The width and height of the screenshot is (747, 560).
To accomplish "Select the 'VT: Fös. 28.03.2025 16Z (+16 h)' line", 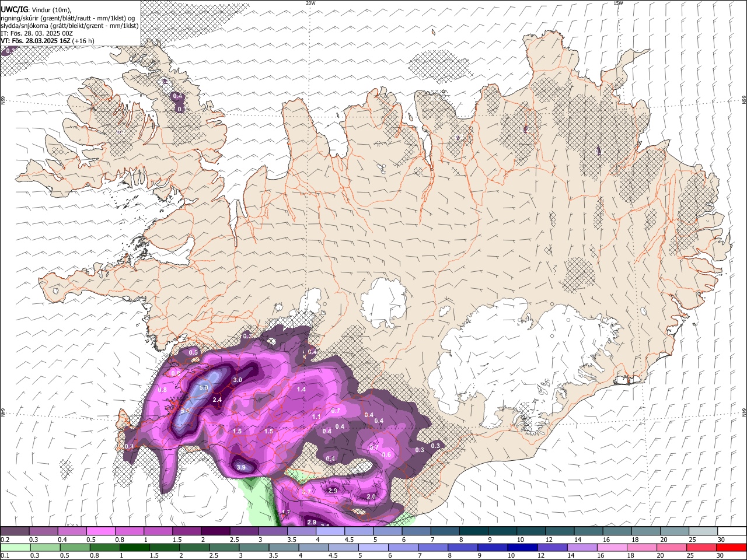I will [47, 41].
